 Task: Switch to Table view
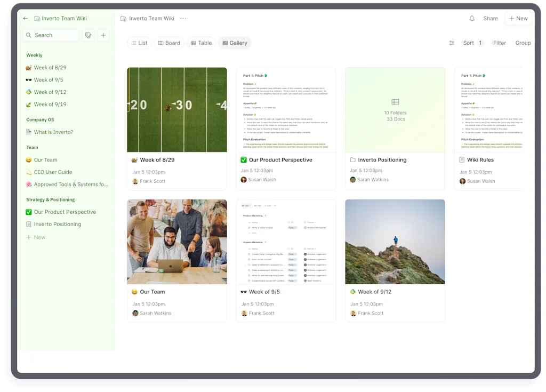pos(201,43)
